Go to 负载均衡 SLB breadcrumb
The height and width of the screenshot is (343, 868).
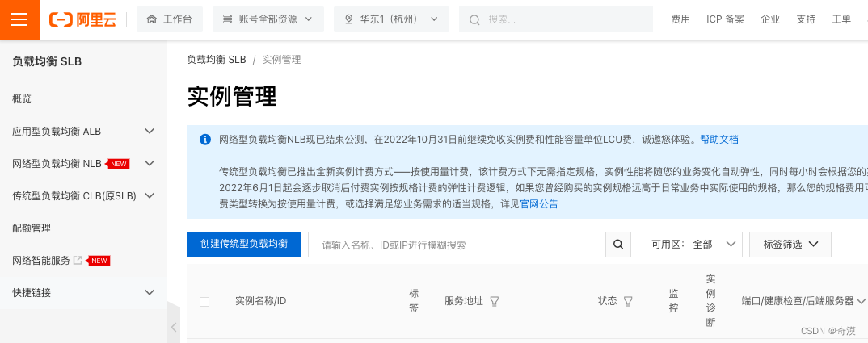(217, 60)
